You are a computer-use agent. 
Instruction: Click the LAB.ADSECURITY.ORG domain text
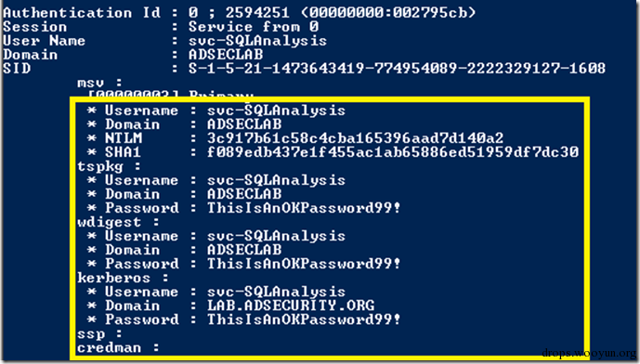291,305
